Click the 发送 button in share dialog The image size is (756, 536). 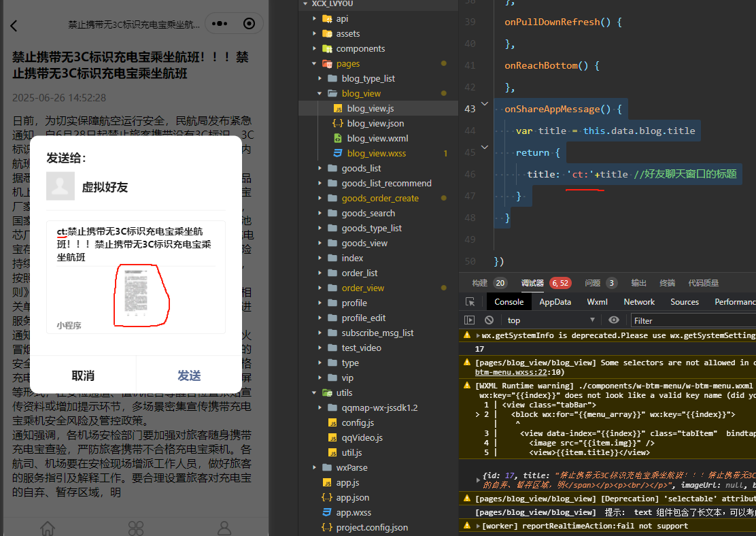(x=189, y=375)
